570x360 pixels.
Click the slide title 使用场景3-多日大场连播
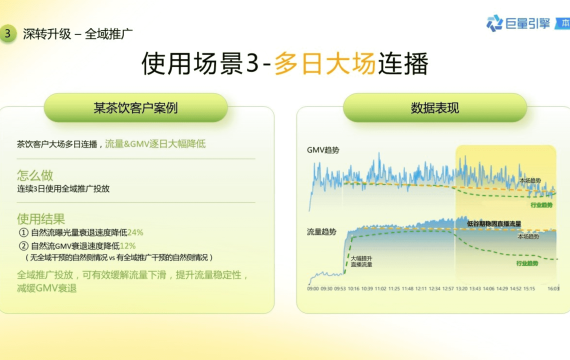tap(285, 63)
